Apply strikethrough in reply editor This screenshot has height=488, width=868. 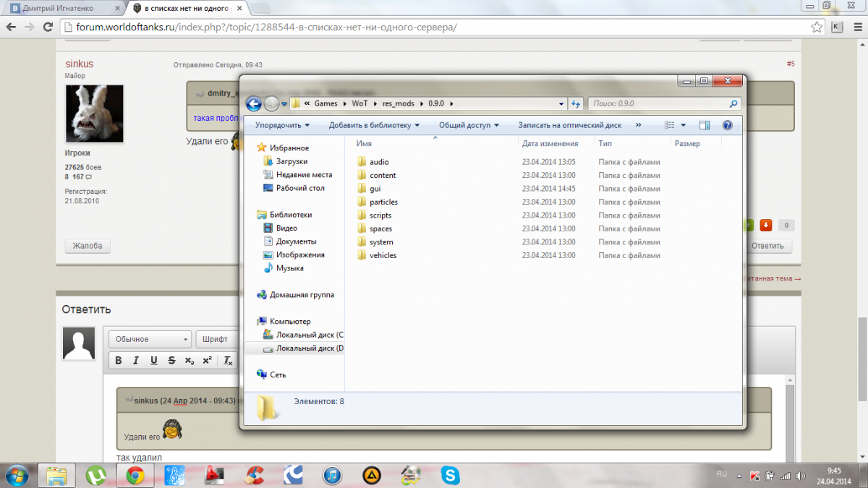click(x=171, y=361)
